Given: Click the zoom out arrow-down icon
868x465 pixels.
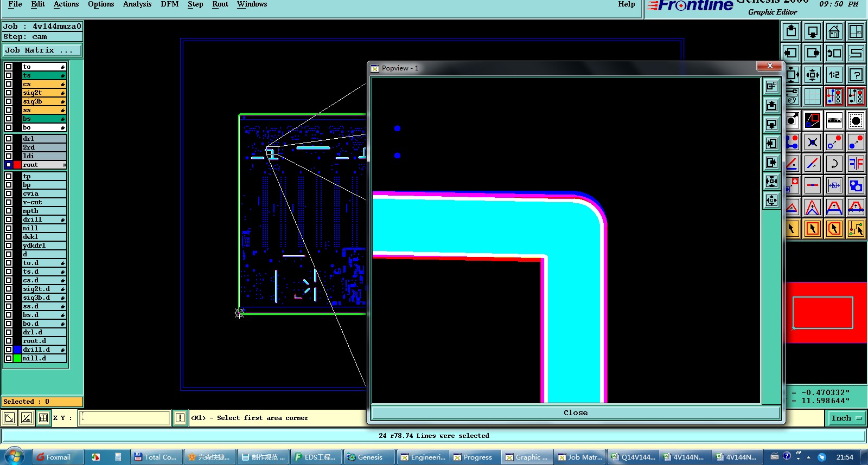Looking at the screenshot, I should click(x=813, y=31).
